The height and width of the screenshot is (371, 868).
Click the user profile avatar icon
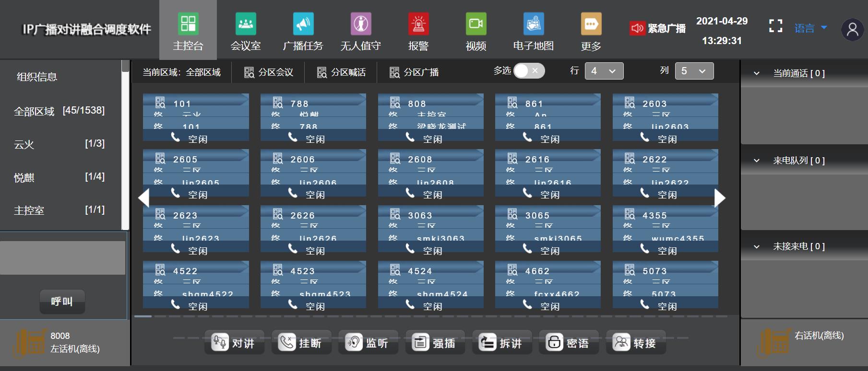[x=853, y=29]
